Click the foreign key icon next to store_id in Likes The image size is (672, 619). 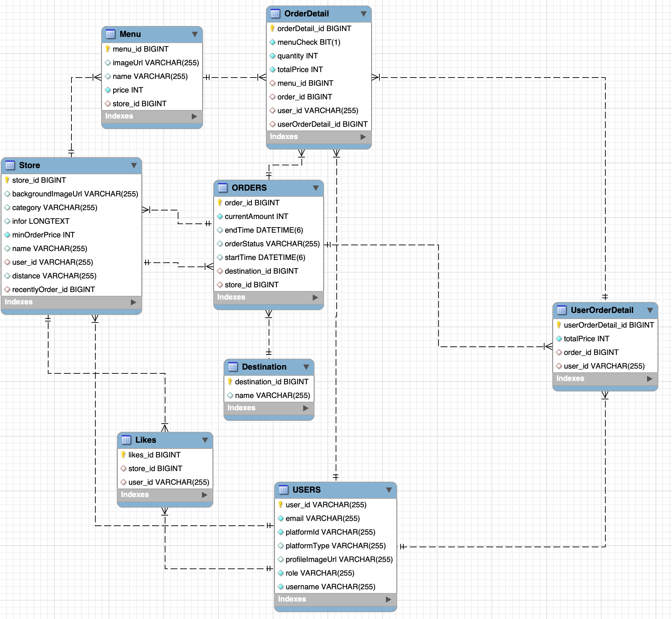(124, 468)
